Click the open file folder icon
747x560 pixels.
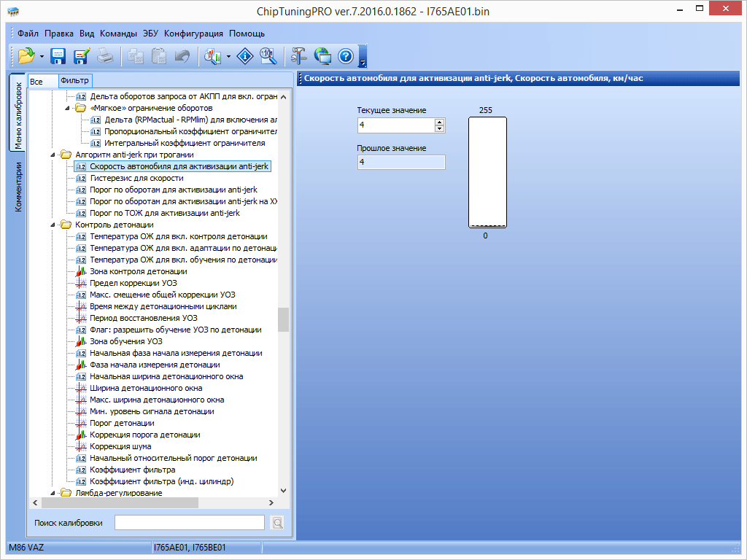27,56
